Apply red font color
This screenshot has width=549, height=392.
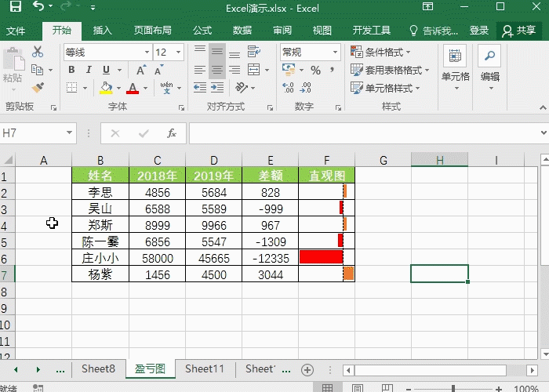pos(133,88)
